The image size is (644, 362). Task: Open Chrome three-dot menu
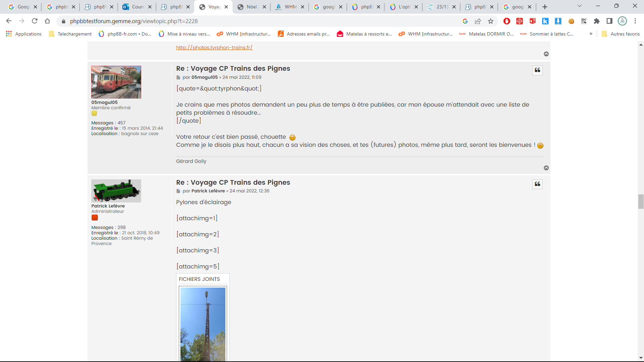coord(635,21)
